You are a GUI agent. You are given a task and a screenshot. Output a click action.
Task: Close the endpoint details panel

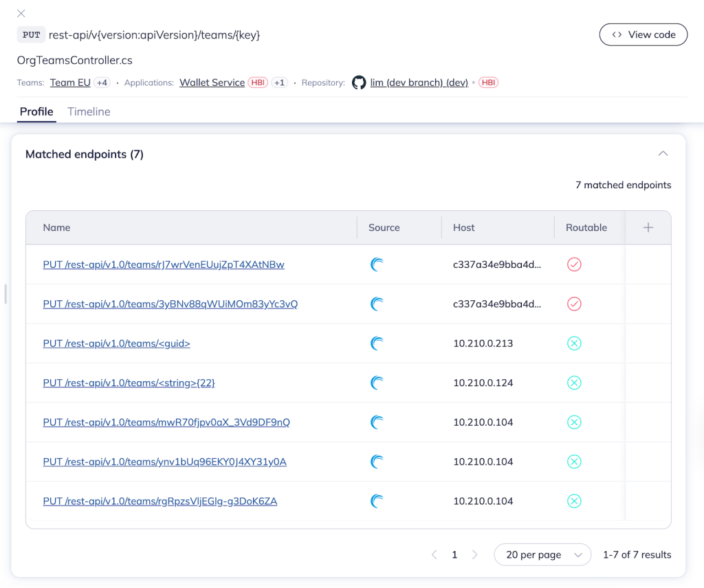[21, 14]
